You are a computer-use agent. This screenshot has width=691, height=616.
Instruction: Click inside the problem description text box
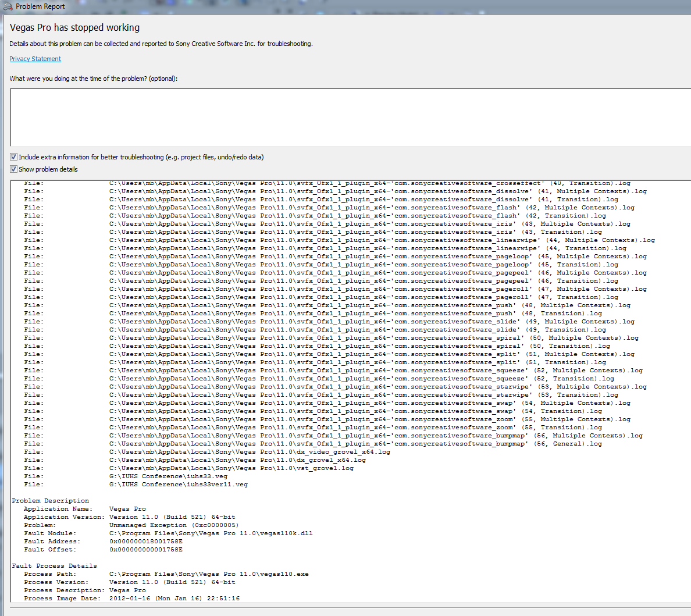pyautogui.click(x=350, y=117)
